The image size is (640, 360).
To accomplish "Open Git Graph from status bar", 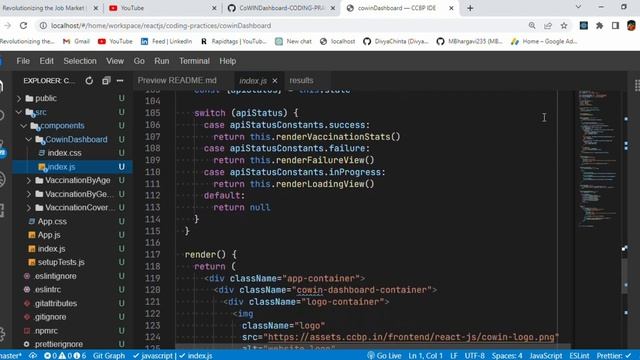I will (x=109, y=356).
